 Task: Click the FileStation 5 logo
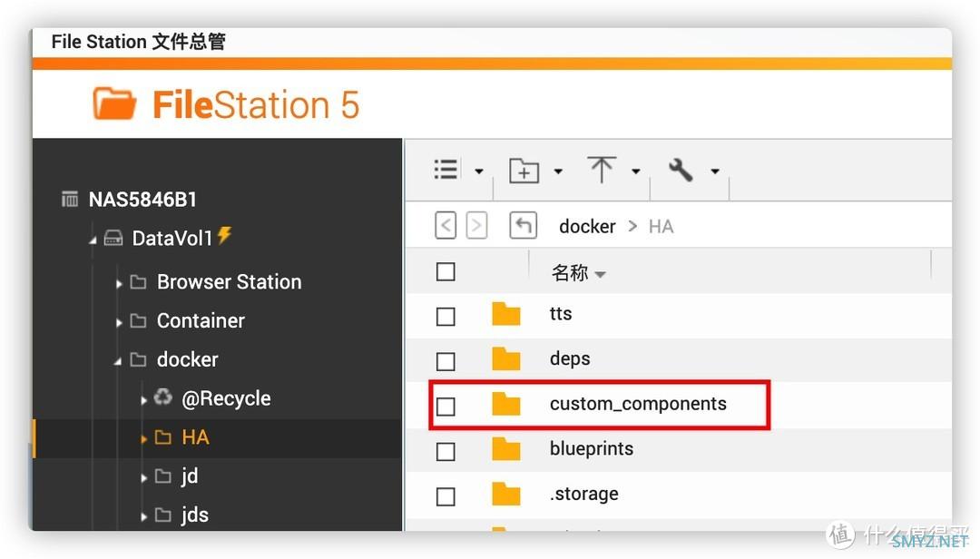[226, 103]
